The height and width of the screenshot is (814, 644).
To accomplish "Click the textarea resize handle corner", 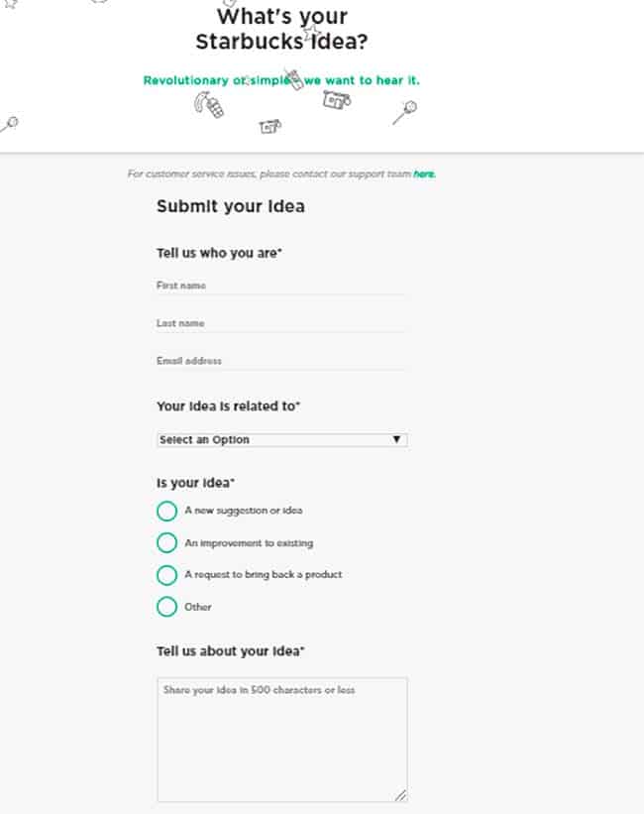I will pos(400,795).
